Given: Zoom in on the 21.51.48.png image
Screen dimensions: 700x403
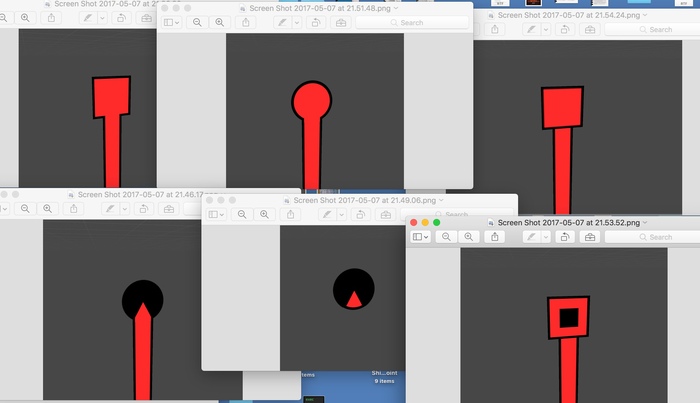Looking at the screenshot, I should tap(219, 22).
